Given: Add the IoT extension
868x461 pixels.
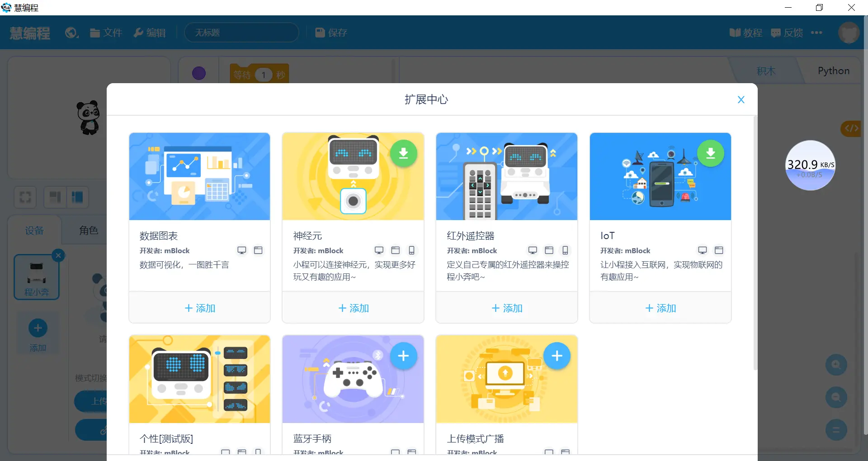Looking at the screenshot, I should 660,308.
